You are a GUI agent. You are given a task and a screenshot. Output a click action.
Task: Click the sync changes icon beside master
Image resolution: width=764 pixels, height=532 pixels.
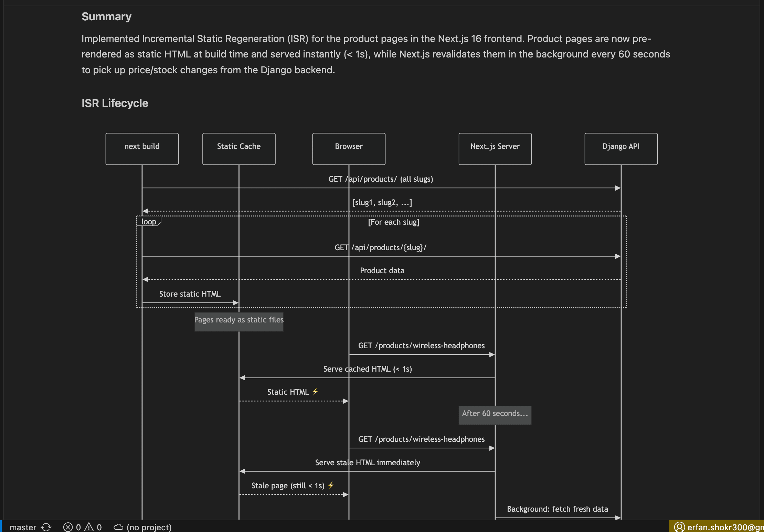46,527
